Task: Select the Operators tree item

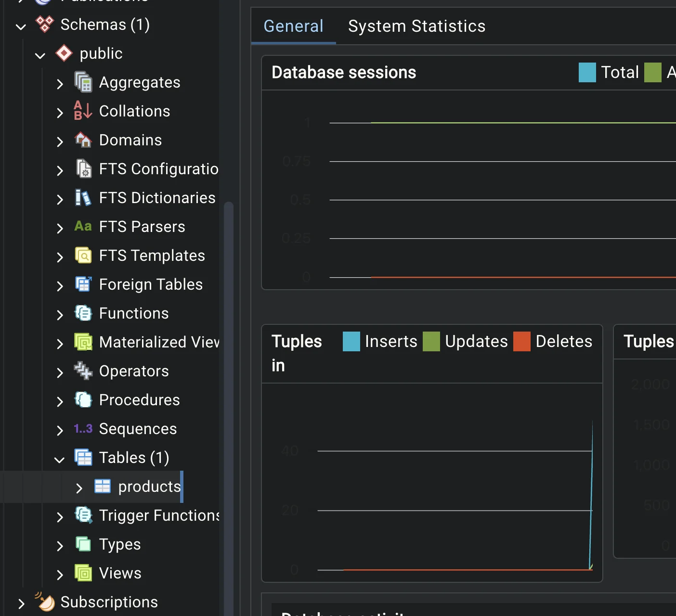Action: tap(134, 371)
